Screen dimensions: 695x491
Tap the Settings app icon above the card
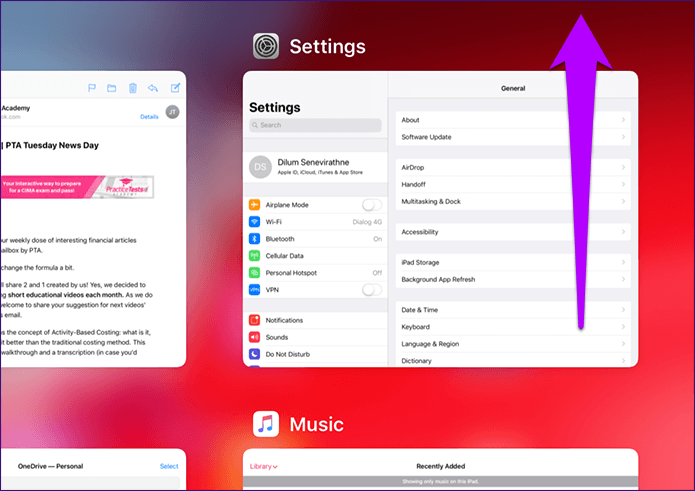click(266, 46)
